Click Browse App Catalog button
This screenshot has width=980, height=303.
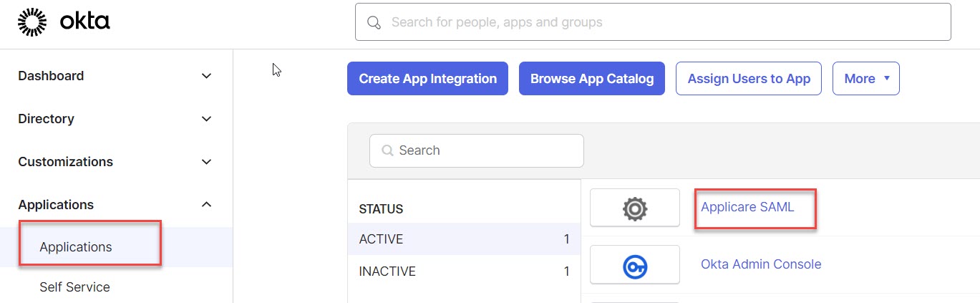point(591,79)
